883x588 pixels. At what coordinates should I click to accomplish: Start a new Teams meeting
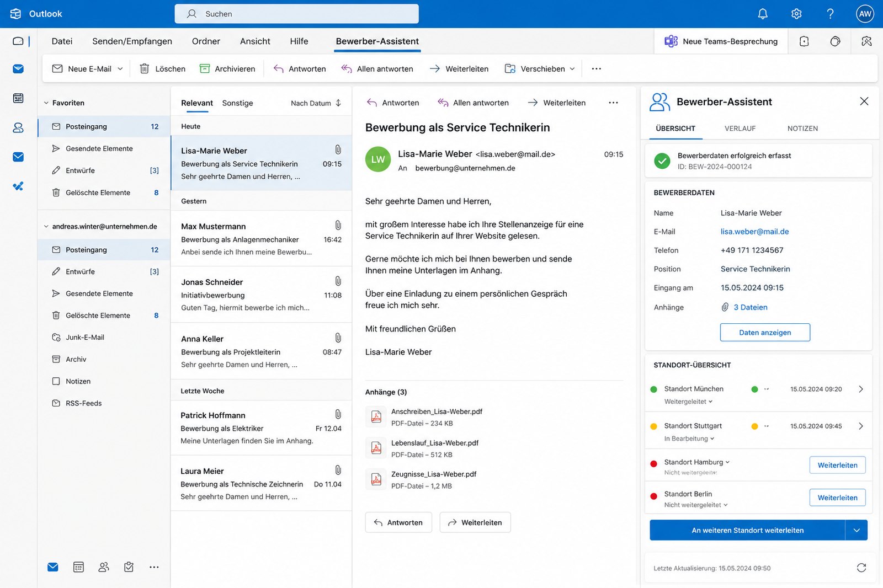coord(721,41)
